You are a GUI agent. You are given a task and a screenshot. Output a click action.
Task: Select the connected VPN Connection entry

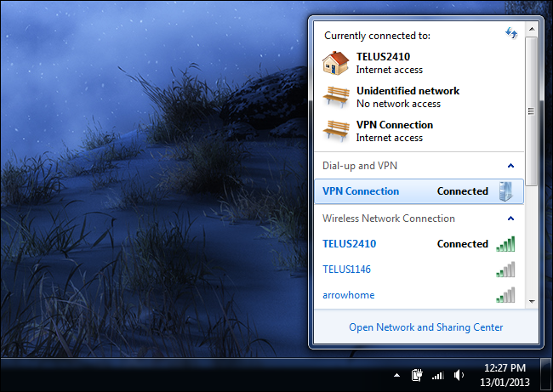click(419, 191)
